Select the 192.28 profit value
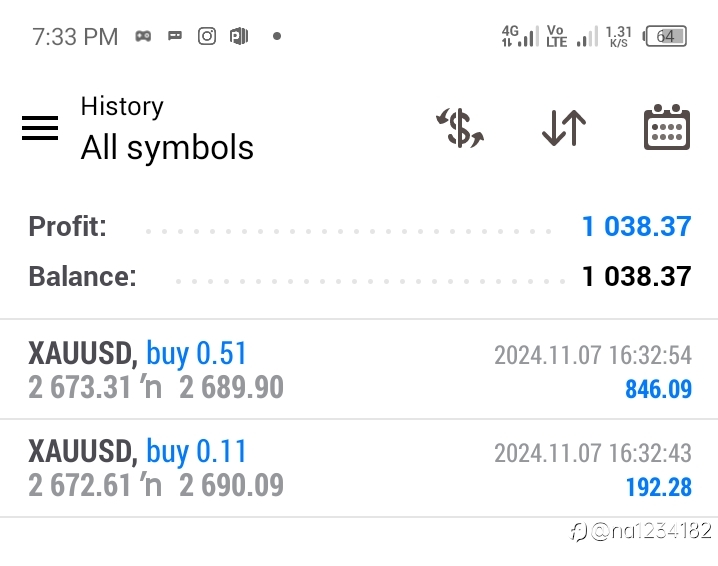718x566 pixels. tap(658, 487)
